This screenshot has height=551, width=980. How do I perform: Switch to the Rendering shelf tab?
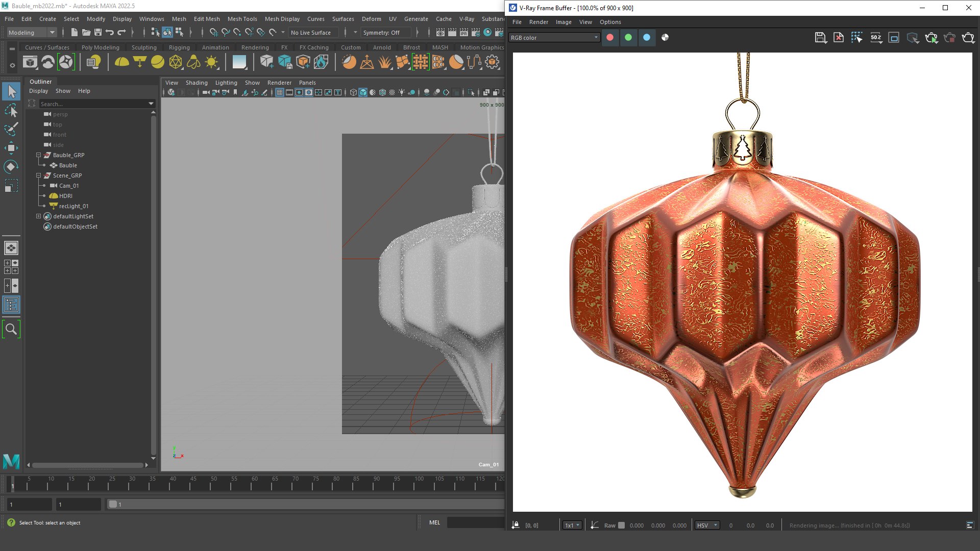255,47
